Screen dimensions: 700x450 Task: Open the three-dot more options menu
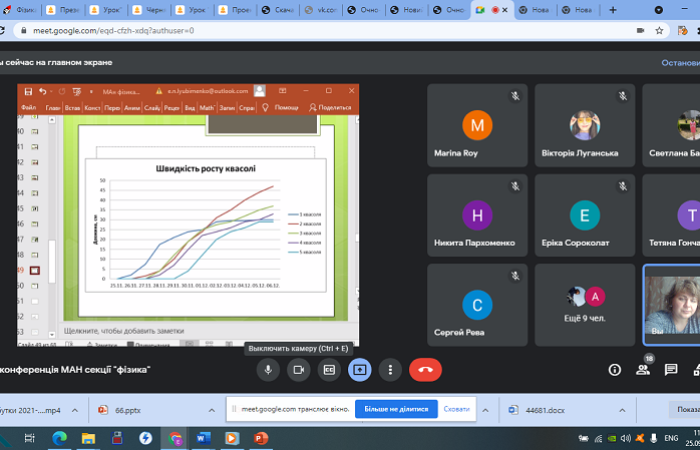pyautogui.click(x=390, y=370)
